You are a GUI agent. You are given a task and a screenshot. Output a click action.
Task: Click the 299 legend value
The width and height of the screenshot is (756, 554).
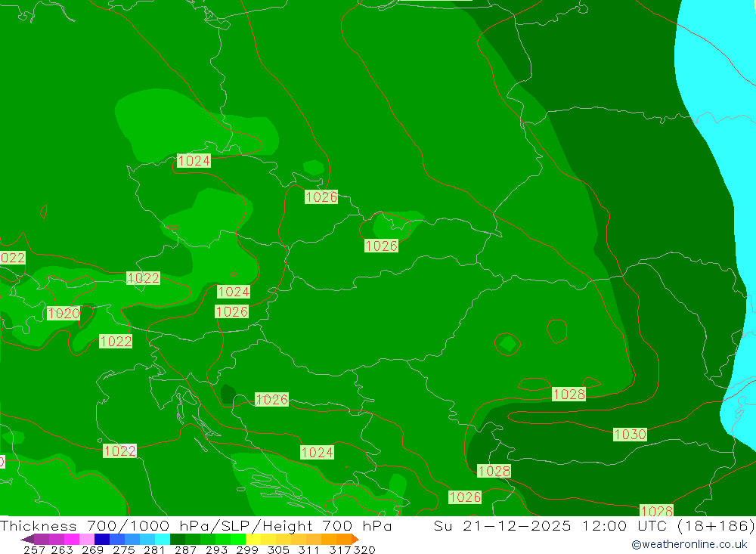point(247,549)
